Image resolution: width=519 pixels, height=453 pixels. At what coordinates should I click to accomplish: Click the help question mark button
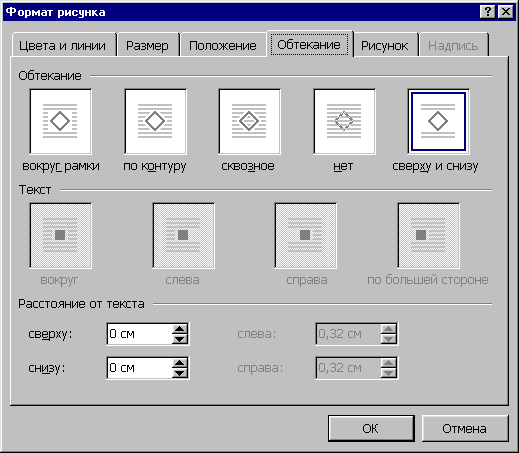(x=487, y=12)
